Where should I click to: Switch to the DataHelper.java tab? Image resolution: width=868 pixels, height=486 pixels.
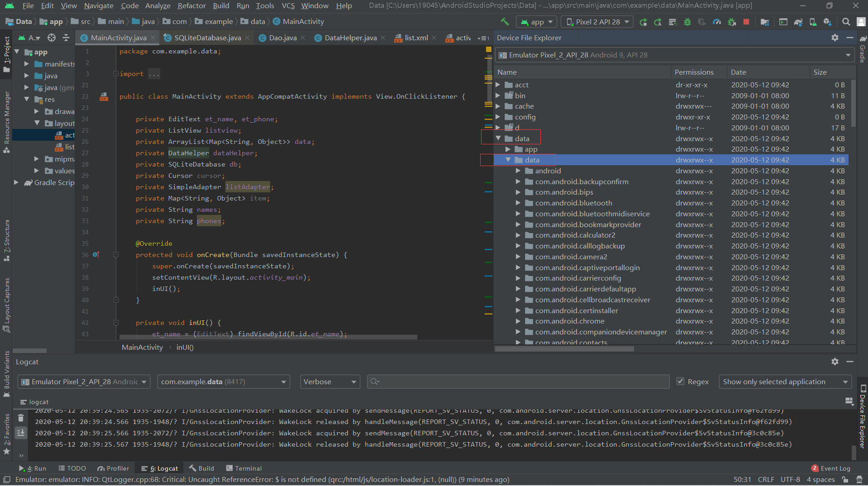(350, 38)
